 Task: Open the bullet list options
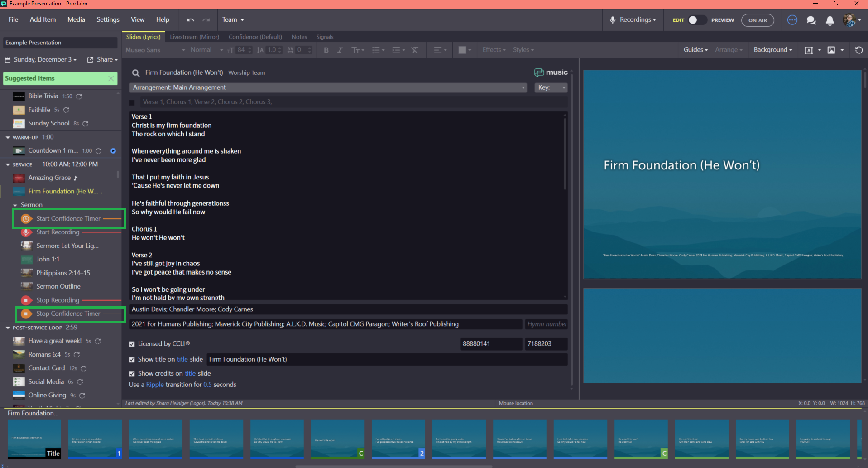[x=378, y=50]
